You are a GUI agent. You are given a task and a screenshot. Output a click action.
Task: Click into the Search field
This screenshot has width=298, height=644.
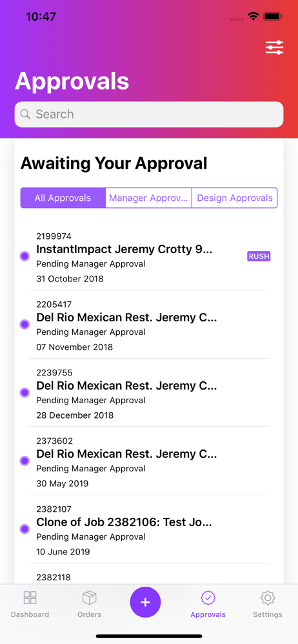pos(149,114)
